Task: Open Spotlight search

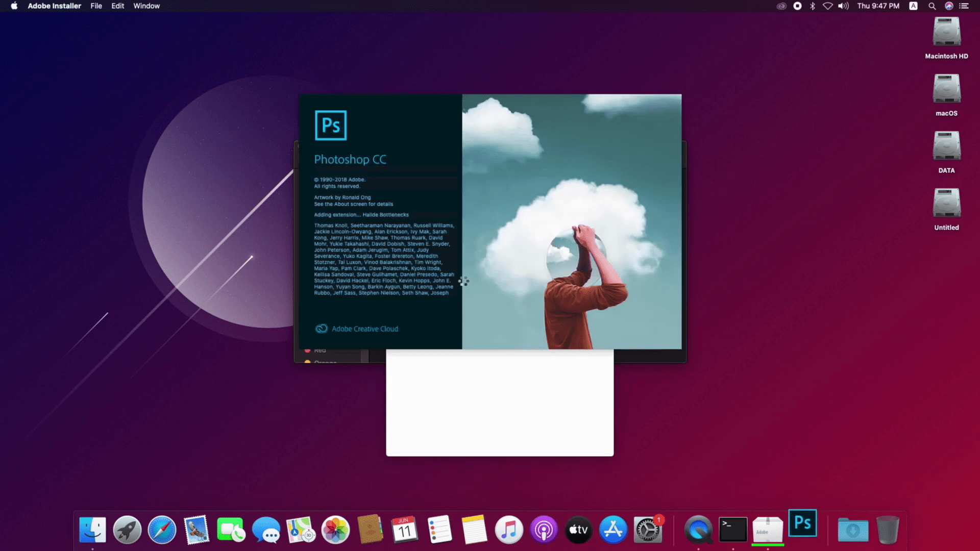Action: 932,6
